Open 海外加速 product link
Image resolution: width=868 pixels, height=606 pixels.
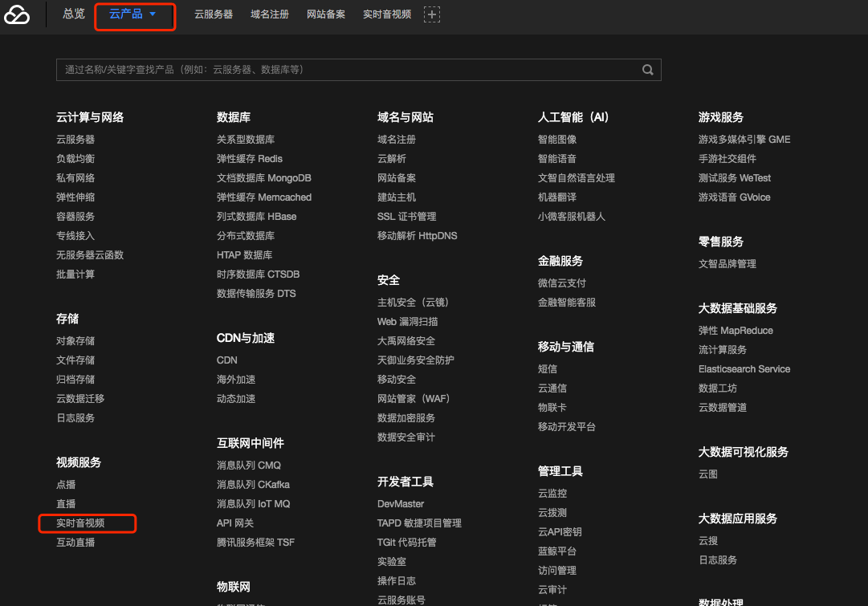[236, 380]
